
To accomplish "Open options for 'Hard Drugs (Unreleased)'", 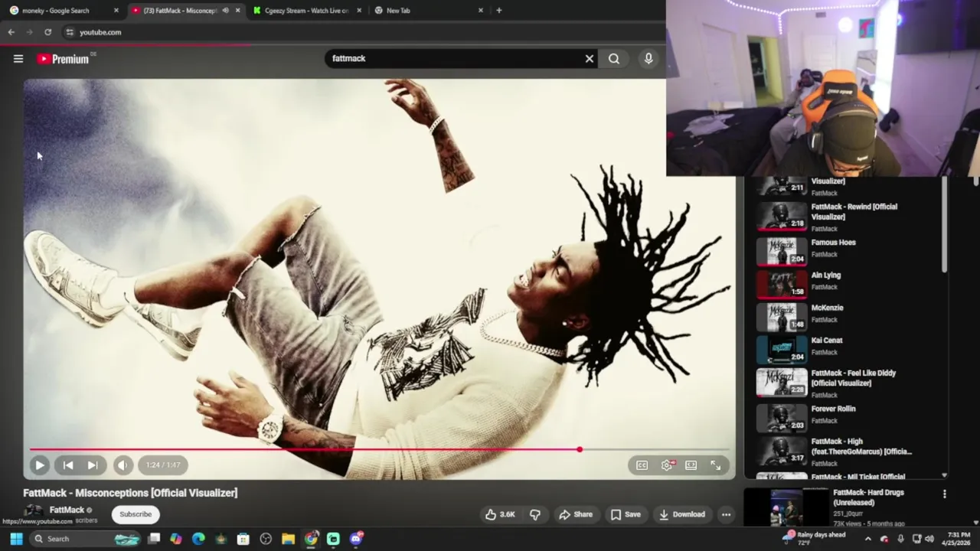I will (944, 494).
